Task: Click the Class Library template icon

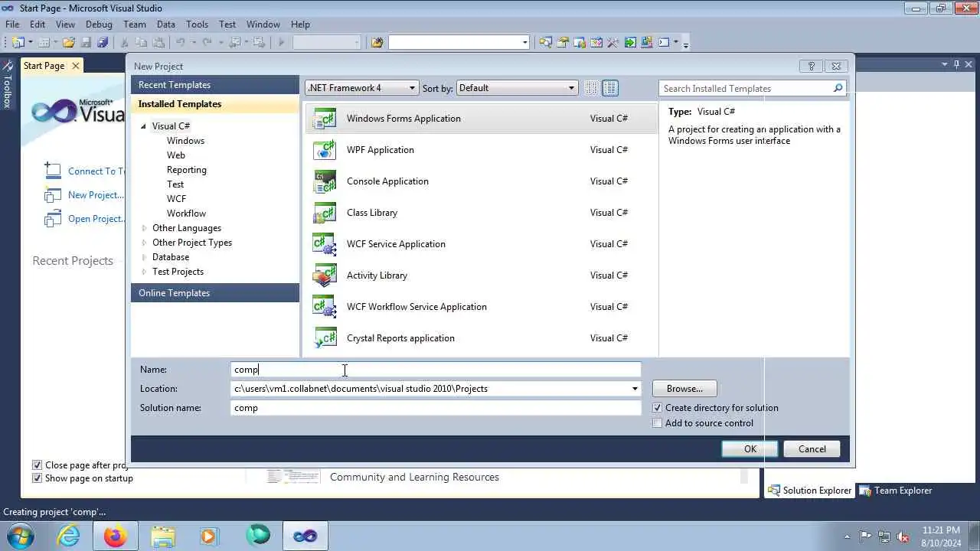Action: [325, 213]
